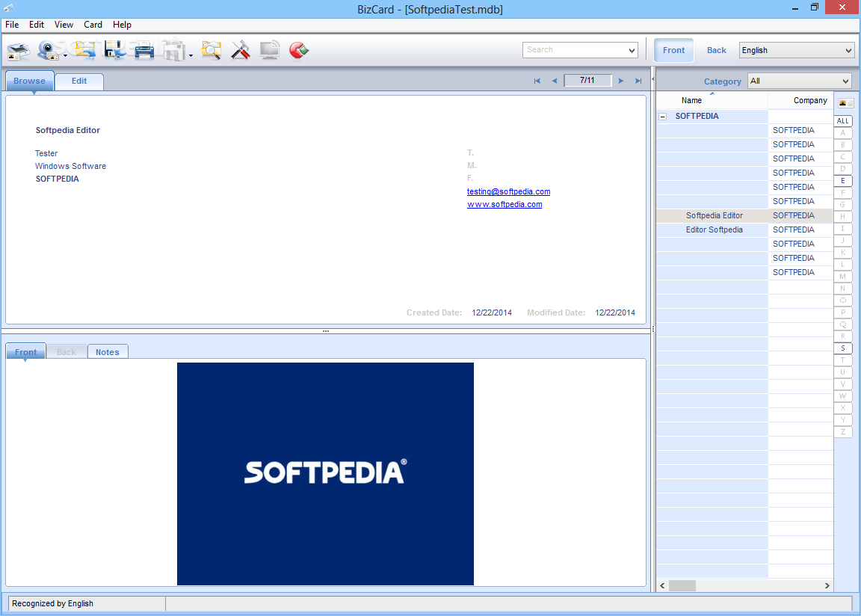Click the folder import icon
Viewport: 861px width, 616px height.
tap(85, 51)
